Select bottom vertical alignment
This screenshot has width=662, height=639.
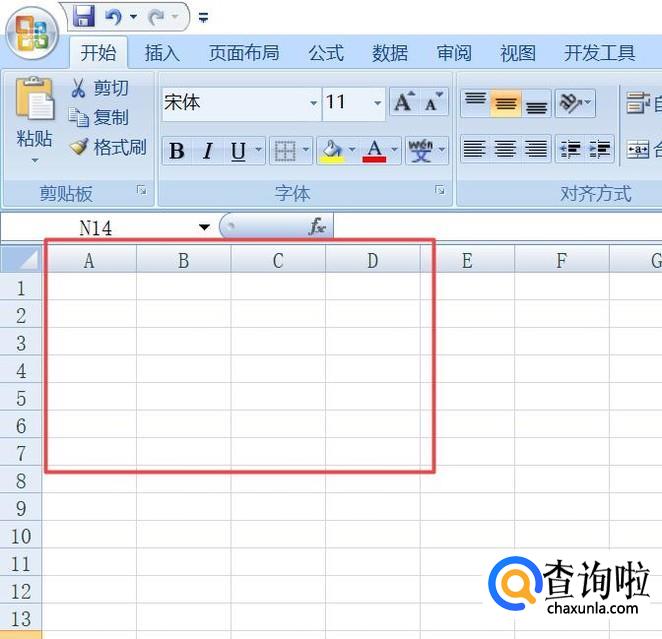tap(536, 103)
